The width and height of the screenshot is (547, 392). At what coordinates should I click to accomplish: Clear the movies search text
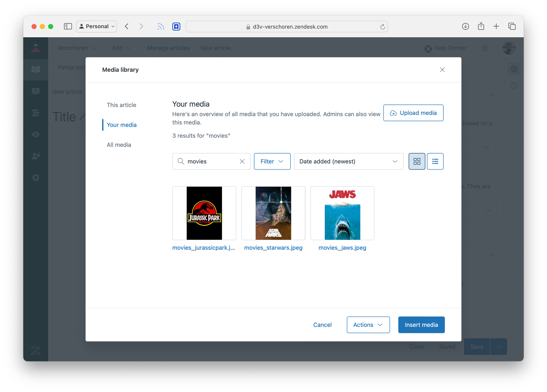(242, 161)
